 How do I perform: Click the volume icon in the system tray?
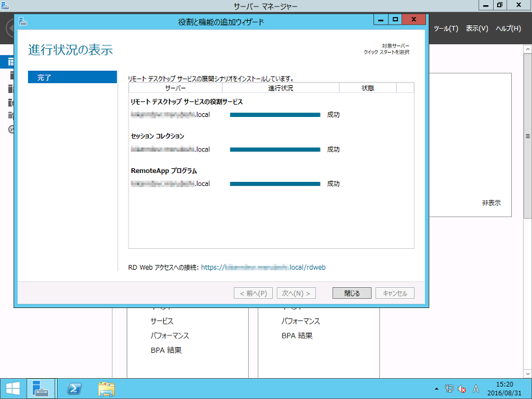click(x=461, y=388)
